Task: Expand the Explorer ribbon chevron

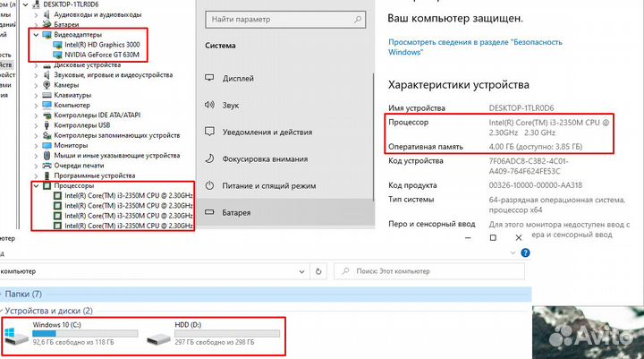Action: [513, 252]
